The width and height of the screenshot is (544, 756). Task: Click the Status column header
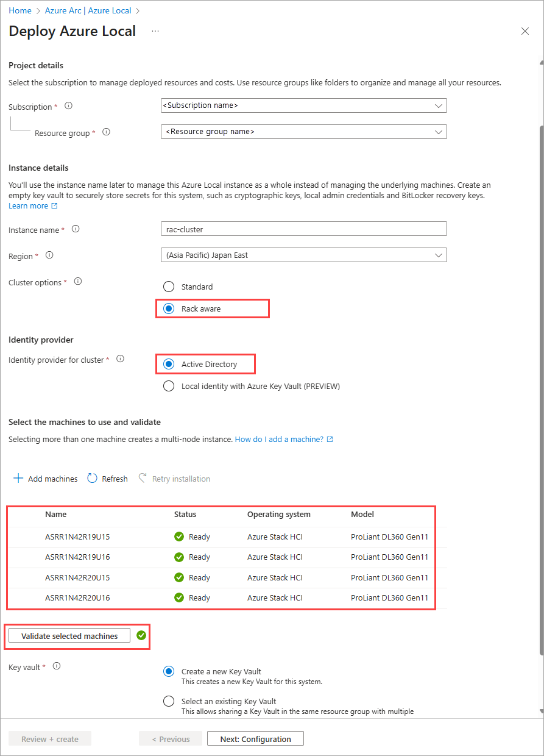coord(185,514)
